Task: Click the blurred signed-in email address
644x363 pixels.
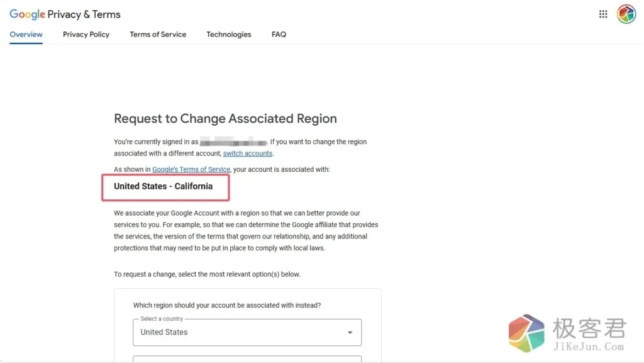Action: point(234,142)
